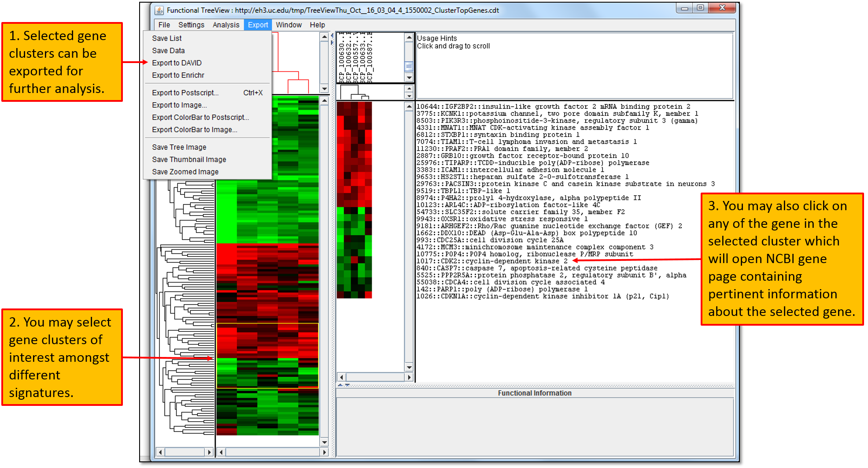This screenshot has width=868, height=468.
Task: Click the right arrow of zoomed heatmap horizontal scrollbar
Action: click(x=409, y=377)
